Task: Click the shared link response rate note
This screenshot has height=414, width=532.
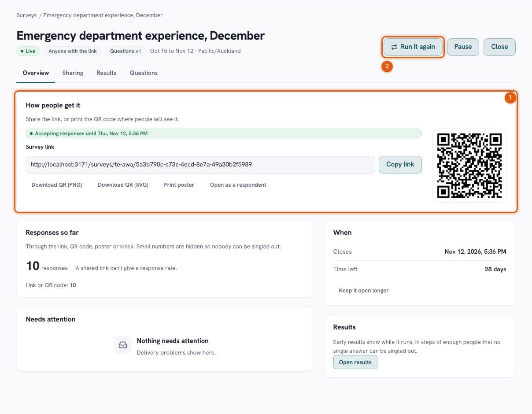Action: [x=126, y=268]
